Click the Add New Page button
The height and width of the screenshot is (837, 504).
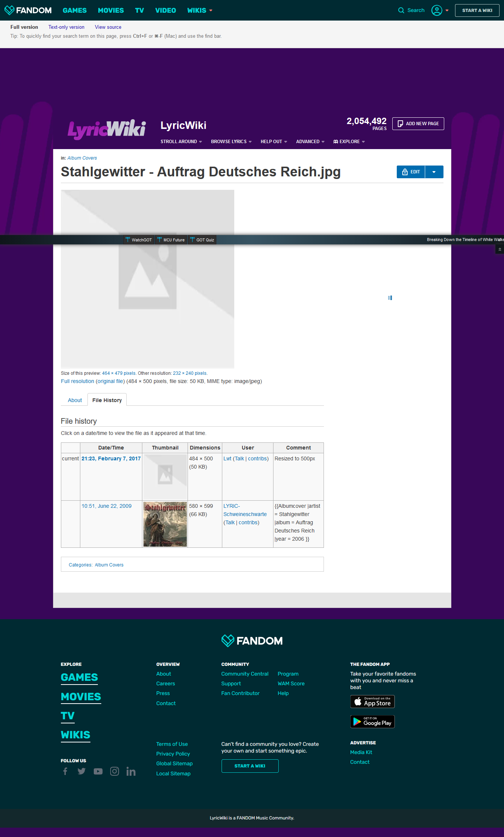418,124
